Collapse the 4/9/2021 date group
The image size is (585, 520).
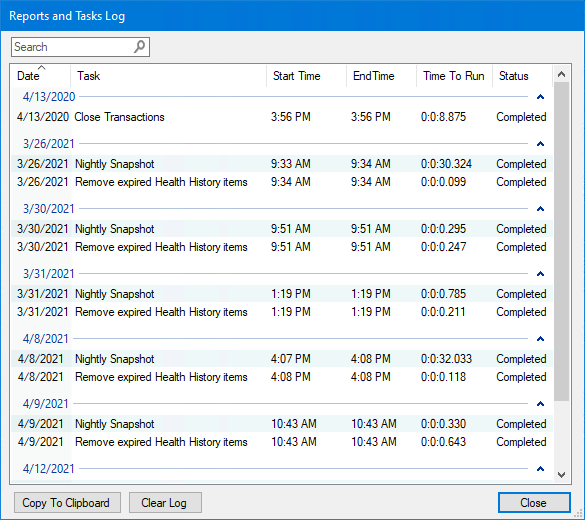coord(540,404)
